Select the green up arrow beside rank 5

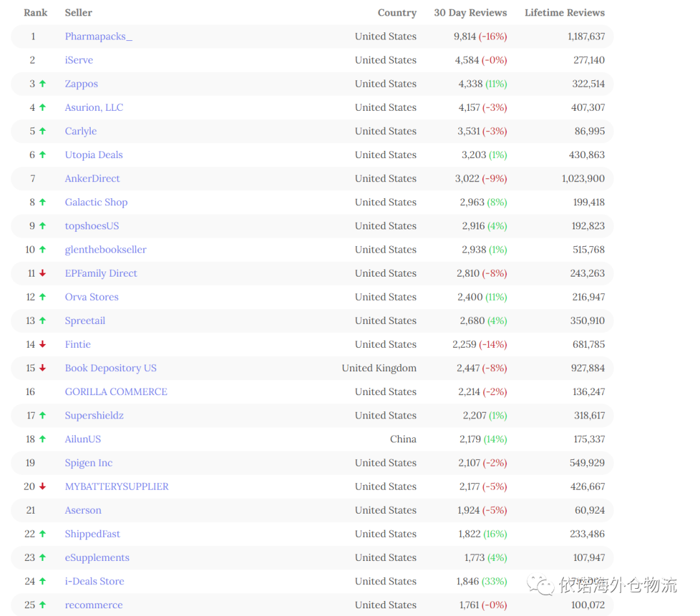click(x=43, y=131)
